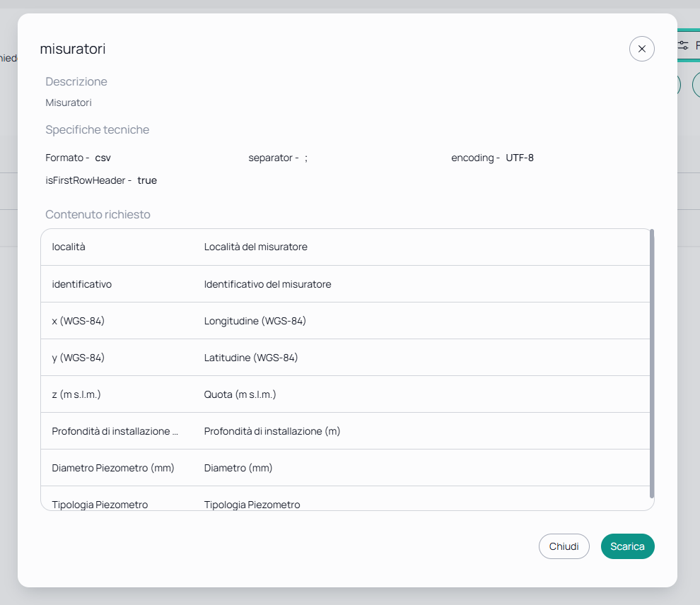Select the z (m s.l.m.) row
The height and width of the screenshot is (605, 700).
[x=345, y=394]
